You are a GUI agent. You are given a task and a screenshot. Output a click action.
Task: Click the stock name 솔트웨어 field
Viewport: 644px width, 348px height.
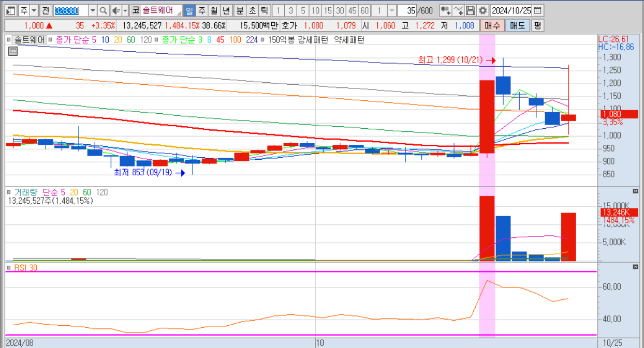click(162, 10)
